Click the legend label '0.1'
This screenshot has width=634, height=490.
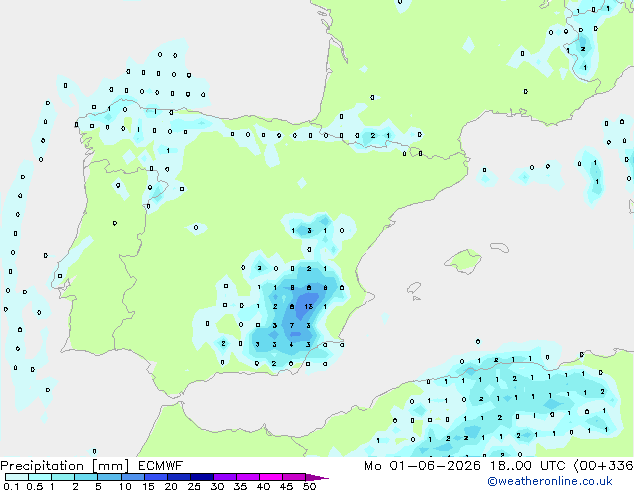pos(11,486)
